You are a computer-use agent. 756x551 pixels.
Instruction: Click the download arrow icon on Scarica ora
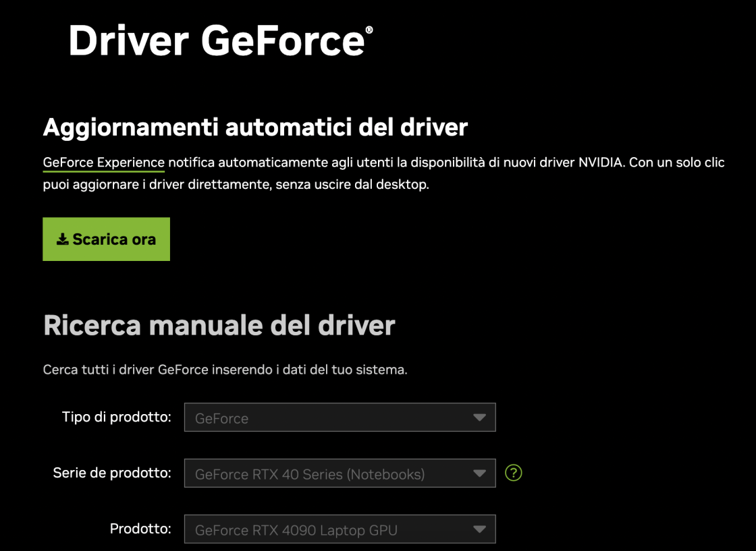pyautogui.click(x=63, y=239)
